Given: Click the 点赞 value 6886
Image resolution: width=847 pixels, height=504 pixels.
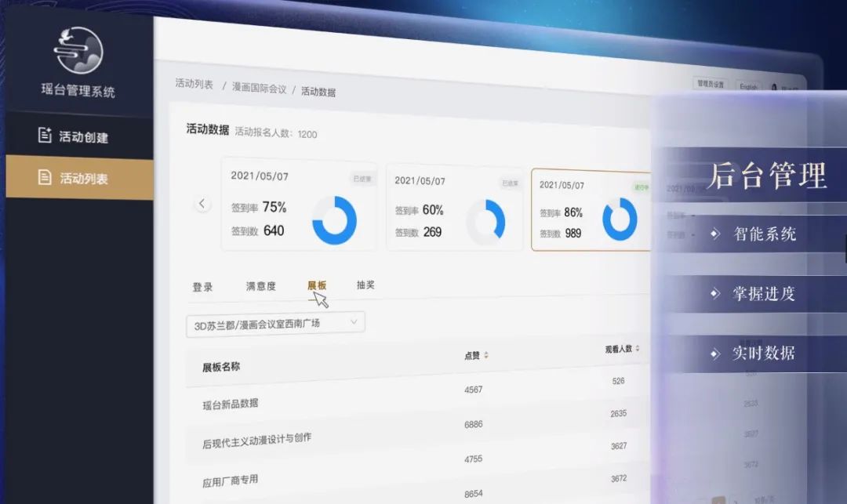Looking at the screenshot, I should 473,425.
